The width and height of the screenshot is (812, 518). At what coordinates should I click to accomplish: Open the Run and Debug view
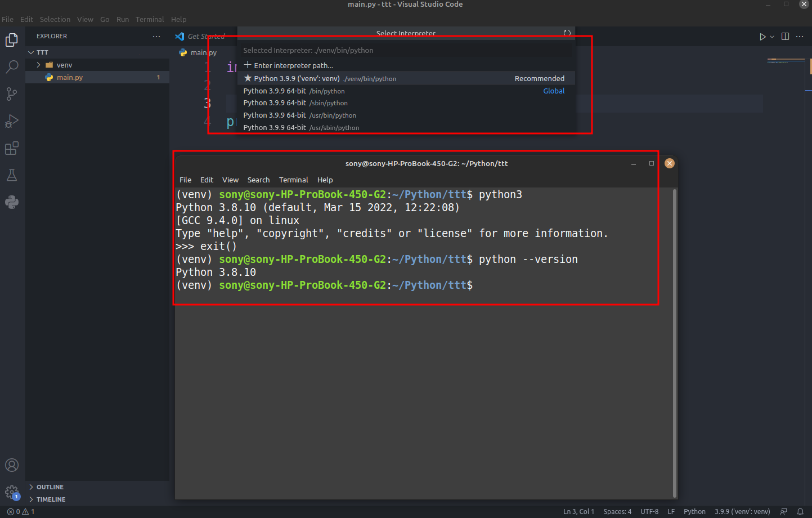(x=12, y=121)
